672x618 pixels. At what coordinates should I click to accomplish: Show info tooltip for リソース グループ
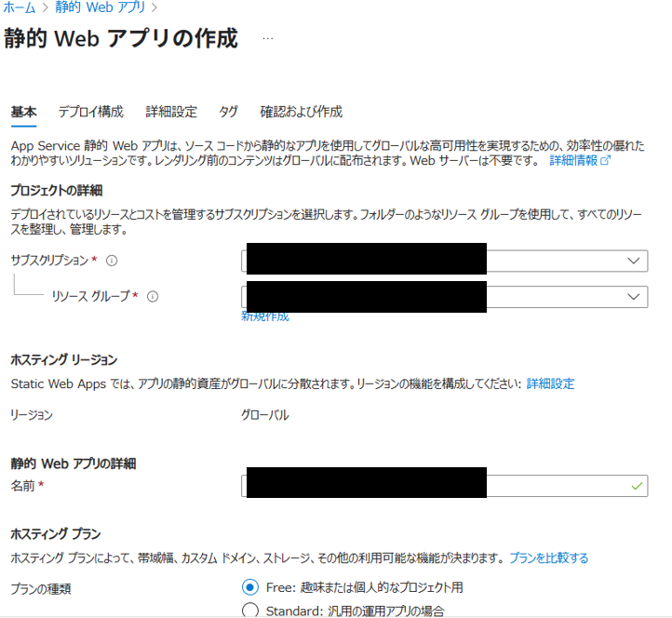tap(153, 297)
